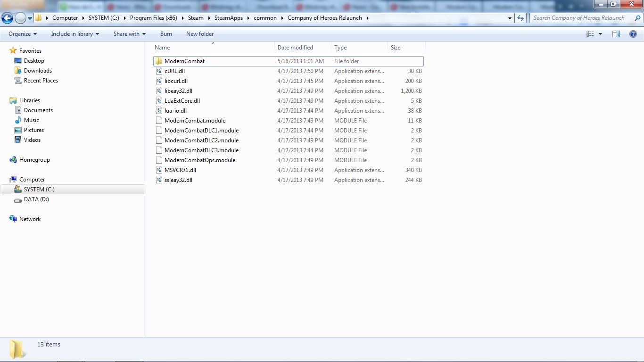Change the view with the views icon
The image size is (644, 362).
click(x=590, y=34)
